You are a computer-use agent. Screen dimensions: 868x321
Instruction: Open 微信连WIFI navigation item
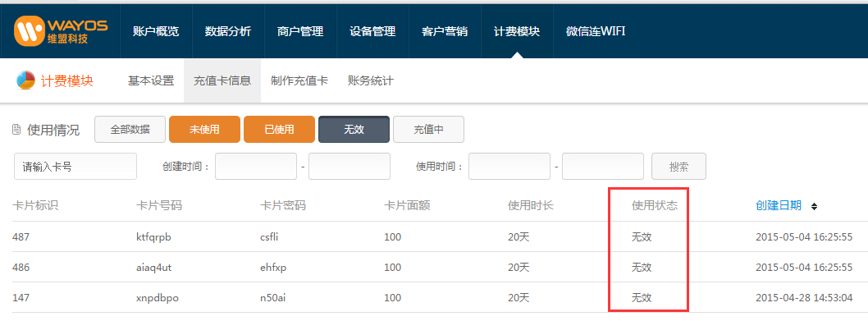pyautogui.click(x=596, y=31)
